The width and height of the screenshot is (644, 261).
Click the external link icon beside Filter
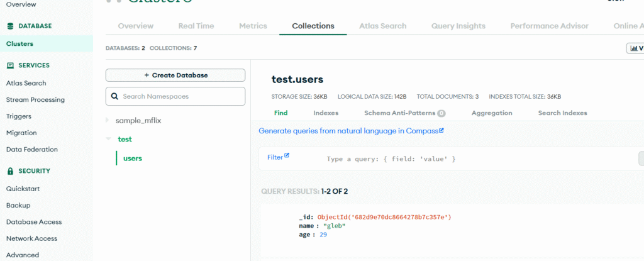click(287, 156)
